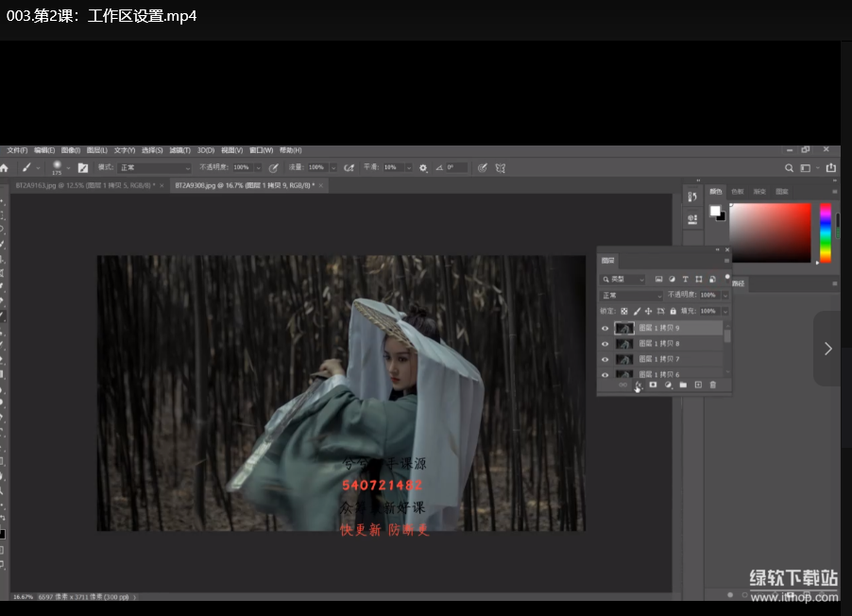The image size is (852, 616).
Task: Open the share icon in options bar
Action: [x=831, y=168]
